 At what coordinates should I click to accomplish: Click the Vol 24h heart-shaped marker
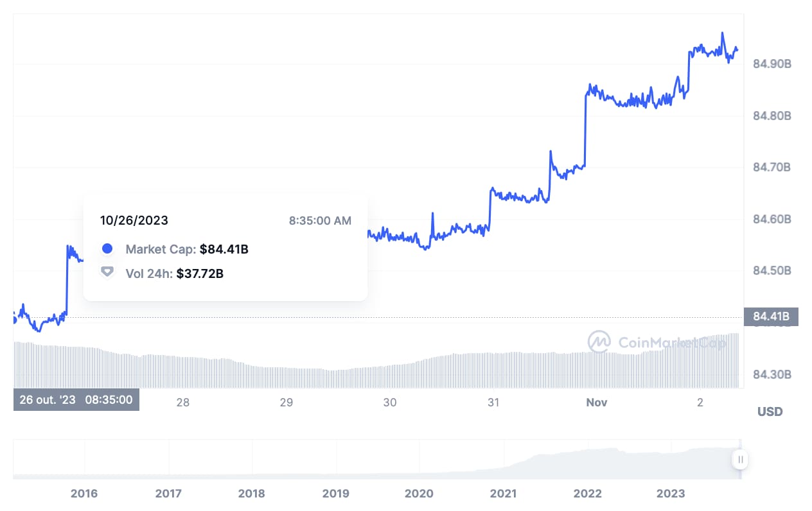[x=107, y=272]
